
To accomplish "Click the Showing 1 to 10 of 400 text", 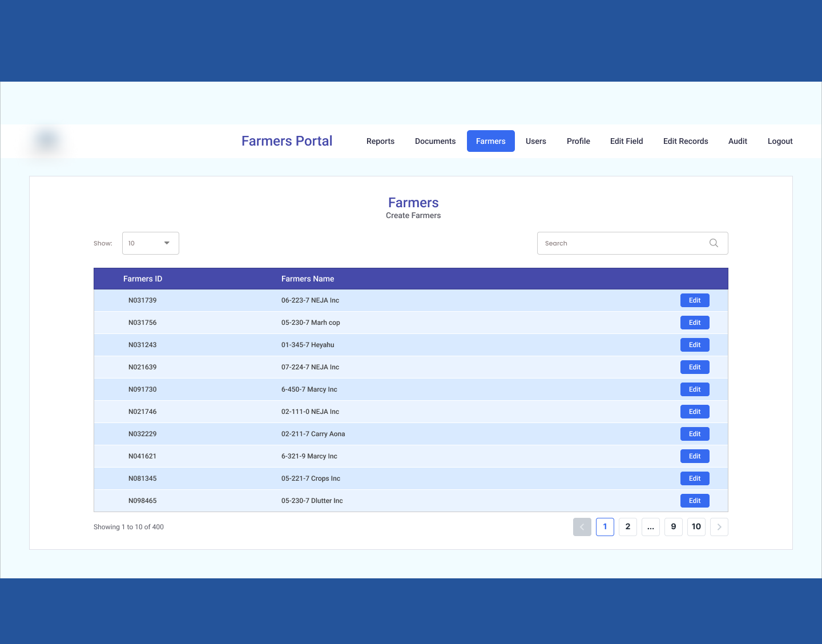I will 128,527.
